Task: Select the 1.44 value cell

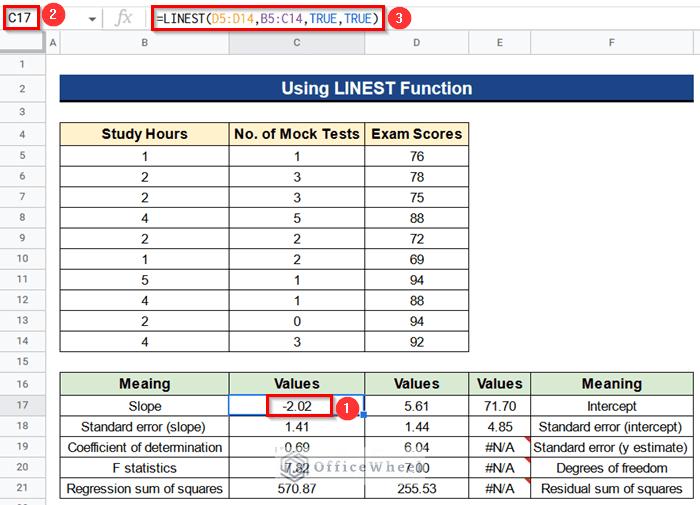Action: (417, 426)
